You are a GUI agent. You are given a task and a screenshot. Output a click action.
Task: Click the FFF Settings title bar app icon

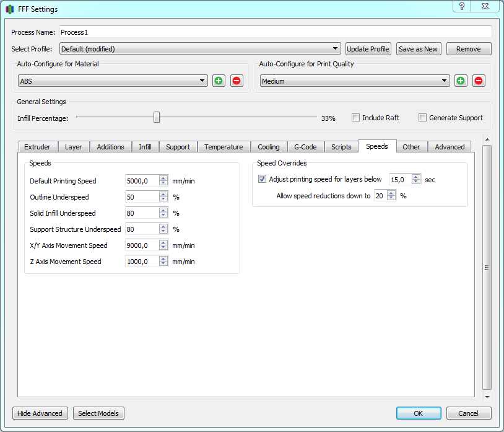click(10, 9)
